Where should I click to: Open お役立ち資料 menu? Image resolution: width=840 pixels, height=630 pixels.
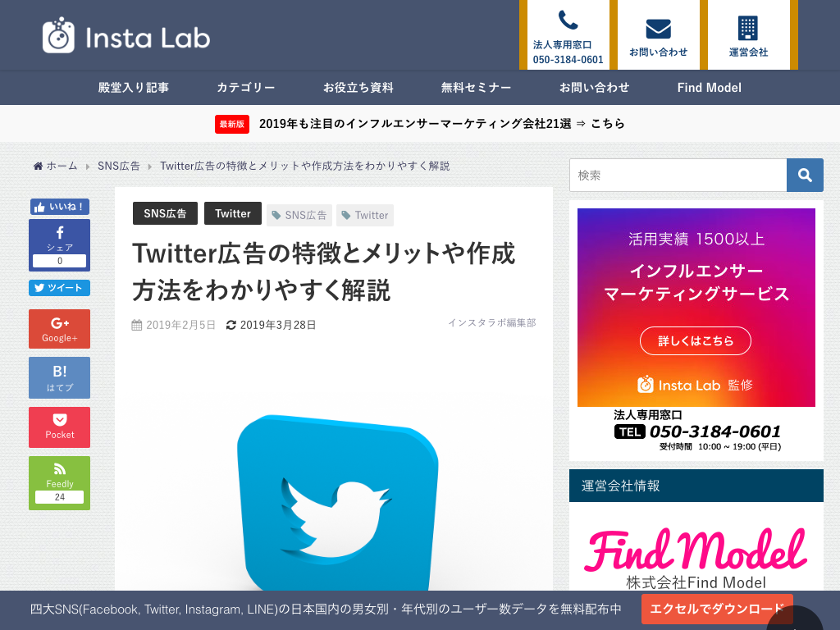coord(358,87)
